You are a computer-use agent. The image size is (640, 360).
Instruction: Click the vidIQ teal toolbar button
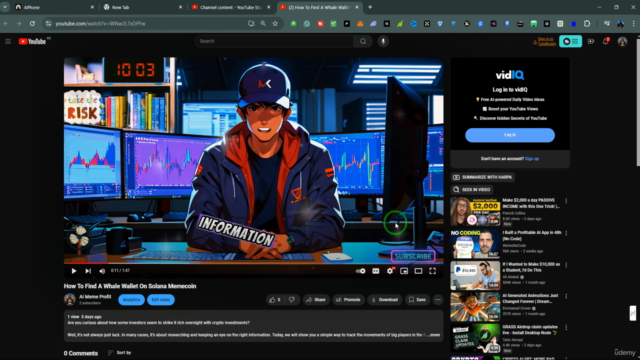(x=570, y=41)
